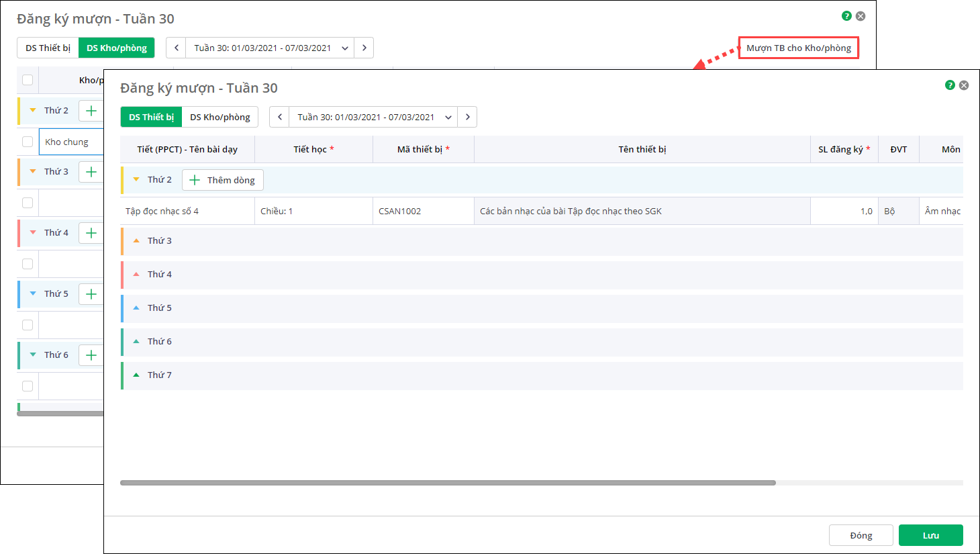Screen dimensions: 980x554
Task: Click device name Các bản nhạc của bài Tập đọc nhạc
Action: [x=642, y=211]
